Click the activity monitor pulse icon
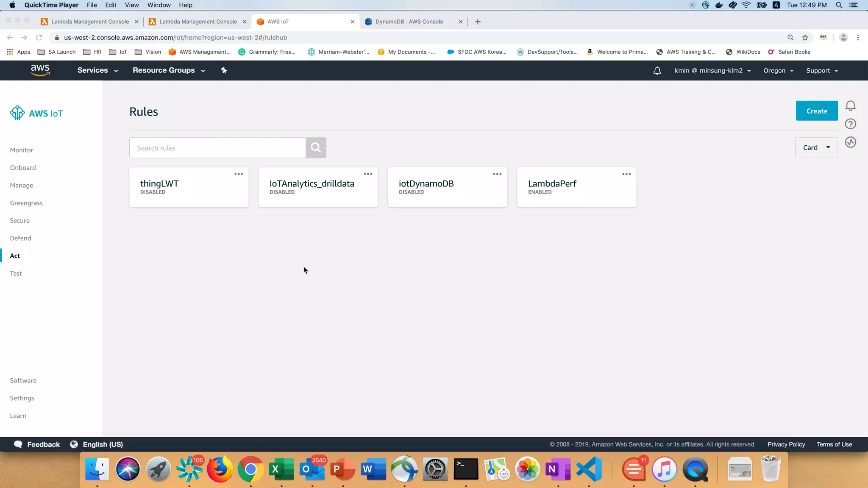 [850, 142]
